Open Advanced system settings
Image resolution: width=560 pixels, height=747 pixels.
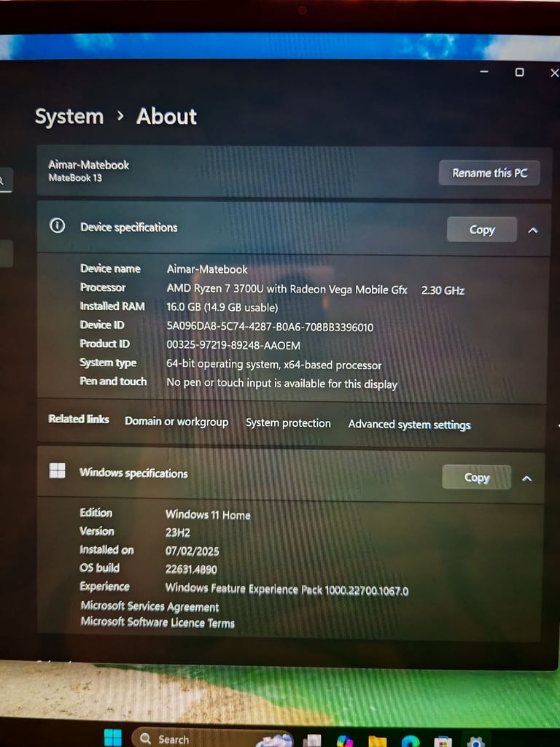(409, 425)
